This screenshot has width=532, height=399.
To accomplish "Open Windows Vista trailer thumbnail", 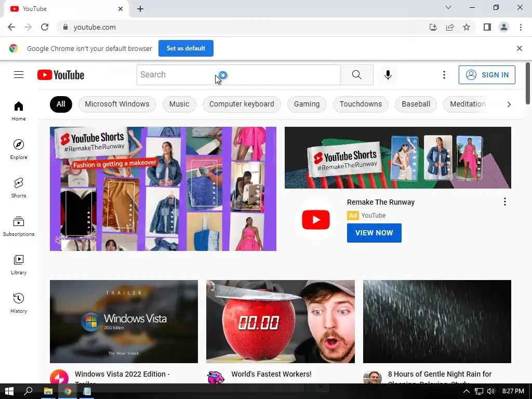I will pyautogui.click(x=124, y=321).
